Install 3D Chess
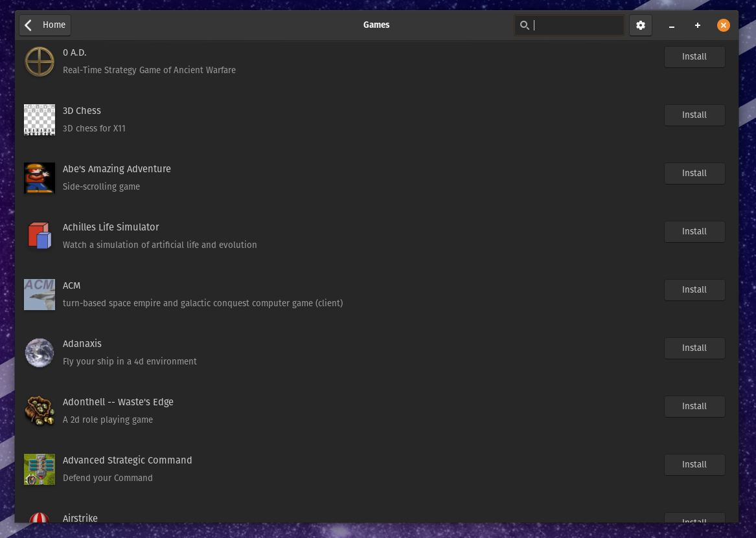Image resolution: width=756 pixels, height=538 pixels. (694, 115)
